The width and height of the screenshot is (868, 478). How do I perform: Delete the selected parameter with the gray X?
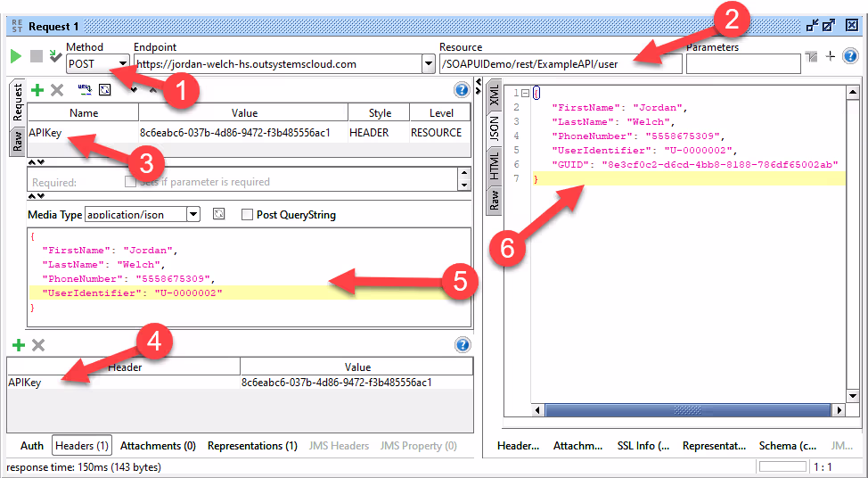click(x=57, y=90)
